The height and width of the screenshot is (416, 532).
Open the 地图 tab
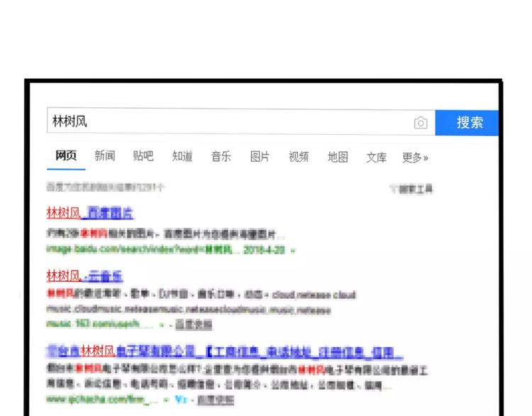[338, 157]
